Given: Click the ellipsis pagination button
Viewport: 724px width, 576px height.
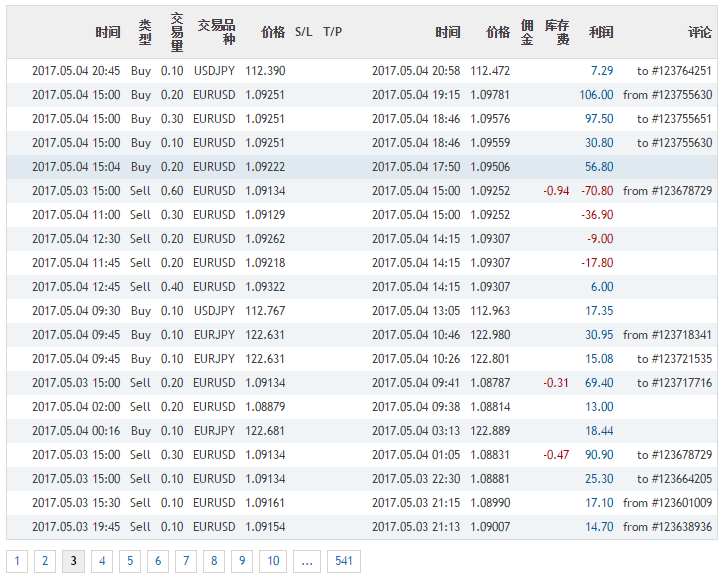Looking at the screenshot, I should [x=307, y=561].
